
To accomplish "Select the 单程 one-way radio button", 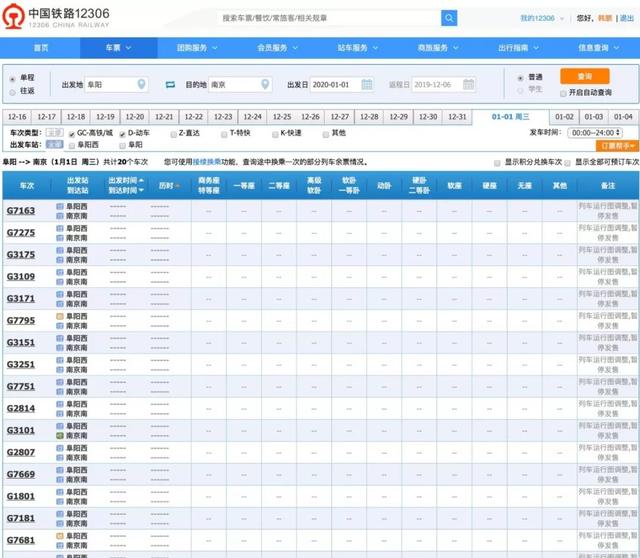I will (x=13, y=79).
